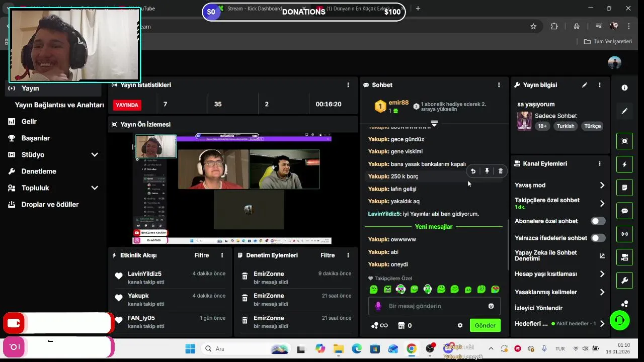Click the reply arrow on the hovered message

pos(473,171)
